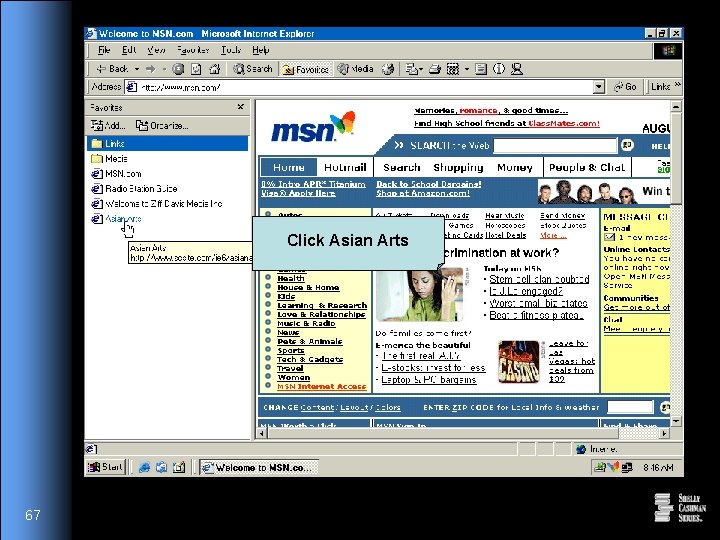
Task: Select the MSN Search tab
Action: [402, 167]
